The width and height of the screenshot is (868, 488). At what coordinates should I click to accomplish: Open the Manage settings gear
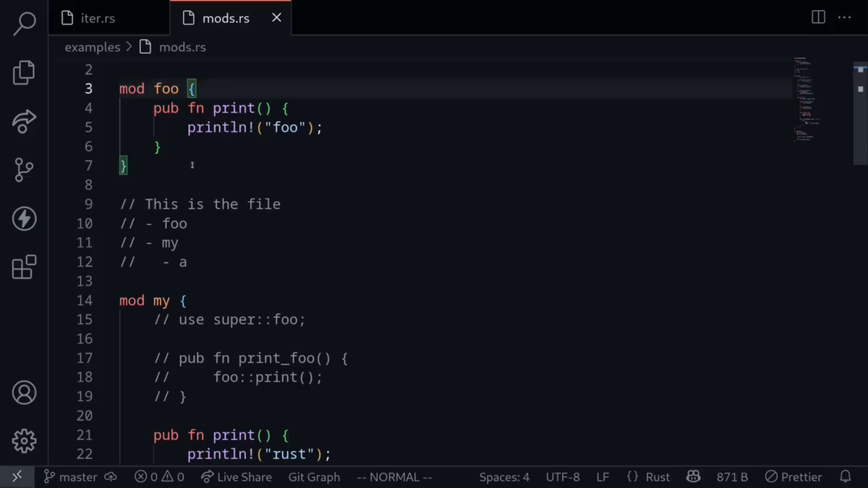point(24,440)
